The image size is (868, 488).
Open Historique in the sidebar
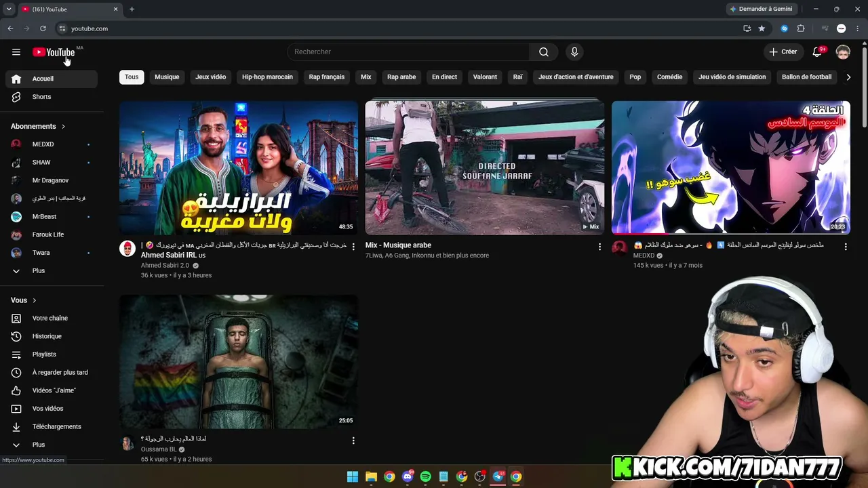tap(52, 336)
